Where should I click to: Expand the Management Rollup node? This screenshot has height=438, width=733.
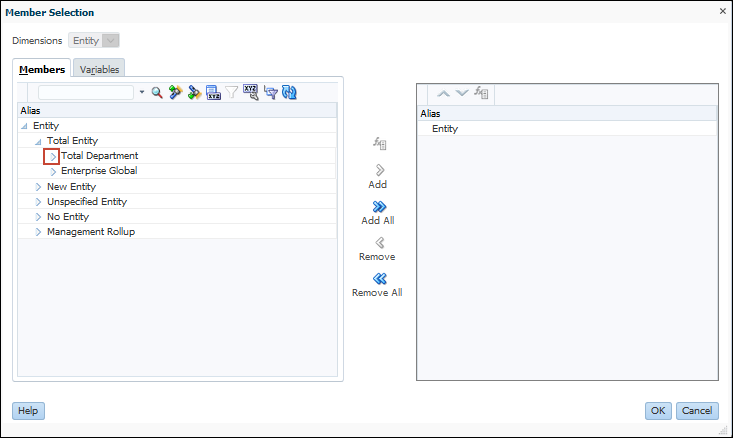pos(38,232)
